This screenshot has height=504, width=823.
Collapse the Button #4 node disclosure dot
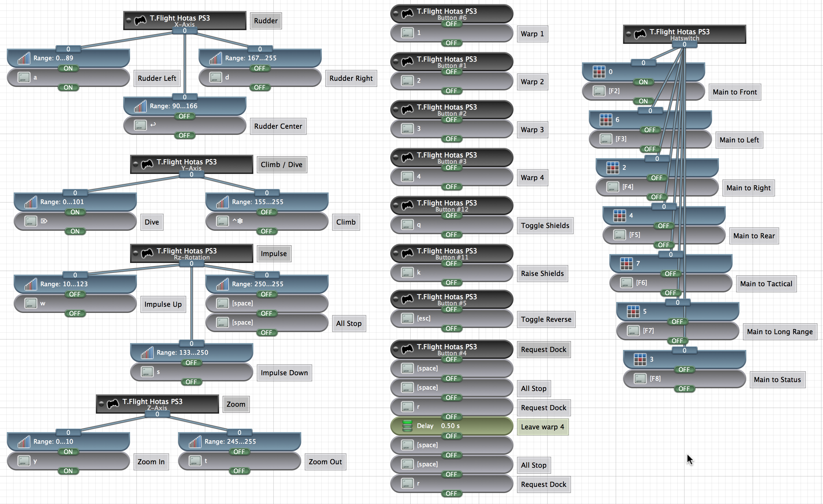pyautogui.click(x=396, y=349)
